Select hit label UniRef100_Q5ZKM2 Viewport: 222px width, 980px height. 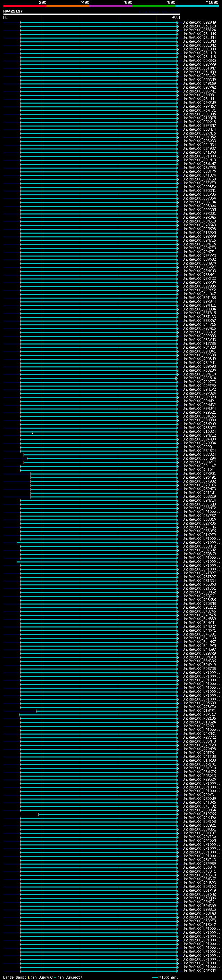[x=199, y=971]
